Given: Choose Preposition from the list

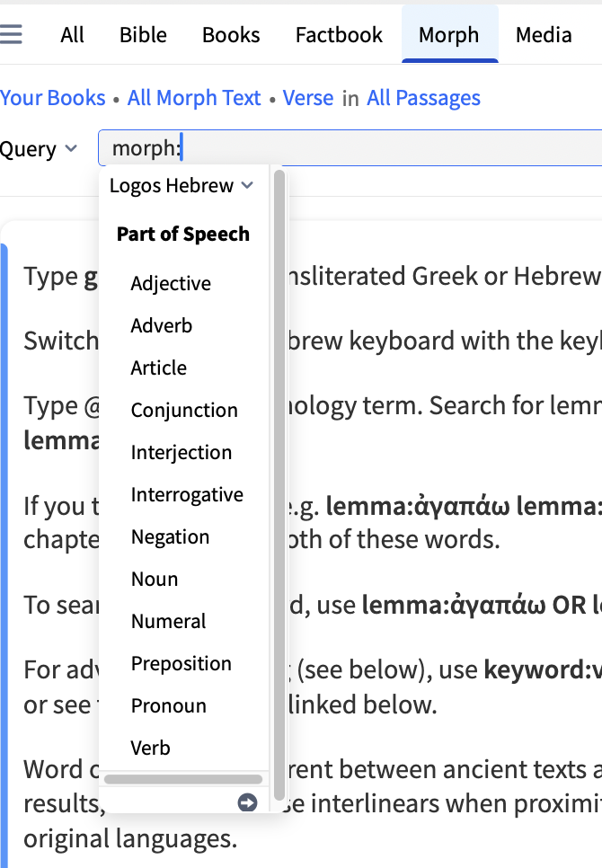Looking at the screenshot, I should 181,664.
